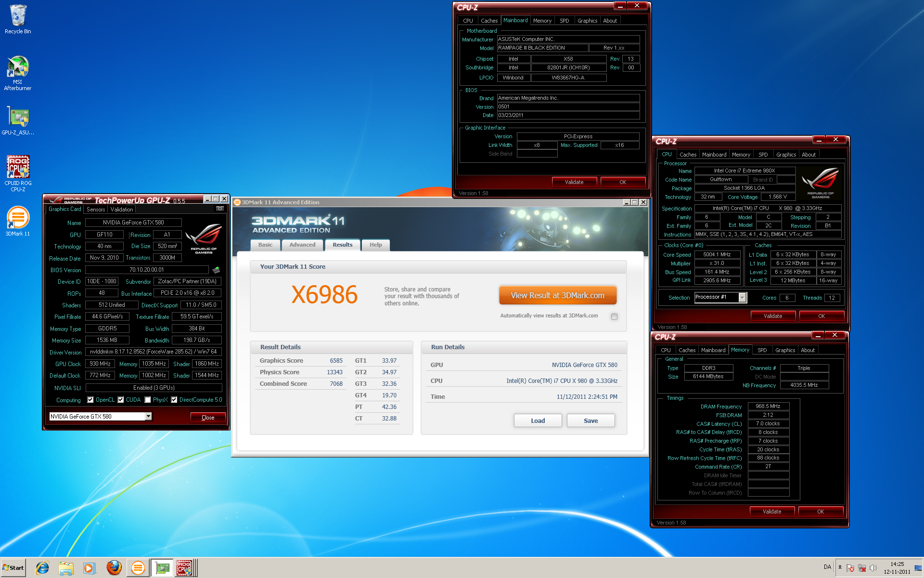Viewport: 924px width, 578px height.
Task: Open the Action Center flag tray icon
Action: point(850,568)
